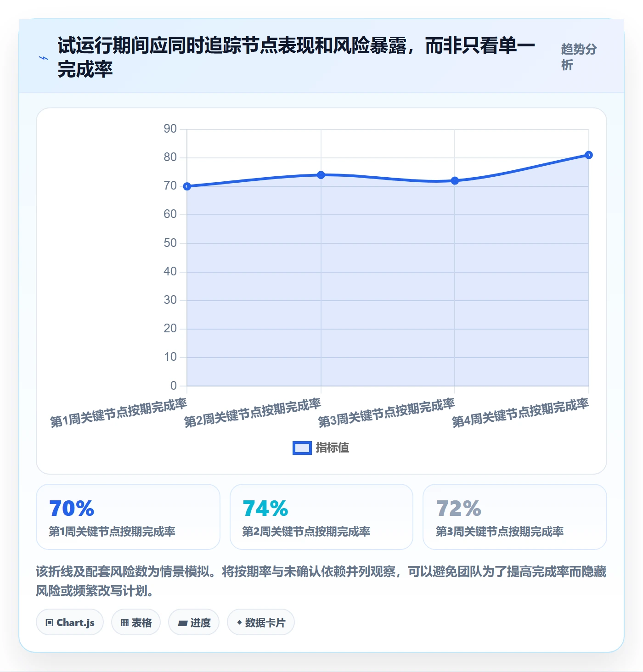Click the y-axis value 50
The image size is (643, 672).
tap(170, 243)
